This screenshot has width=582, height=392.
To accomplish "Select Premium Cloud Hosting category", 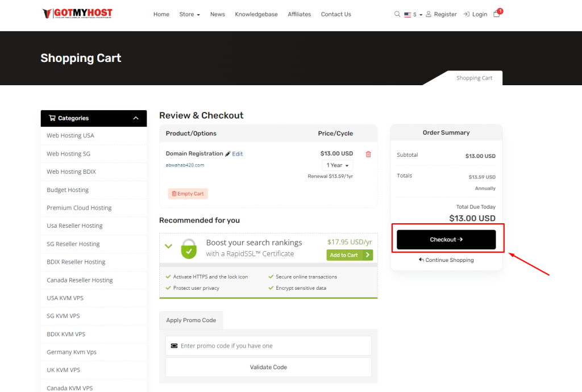I will click(x=79, y=208).
